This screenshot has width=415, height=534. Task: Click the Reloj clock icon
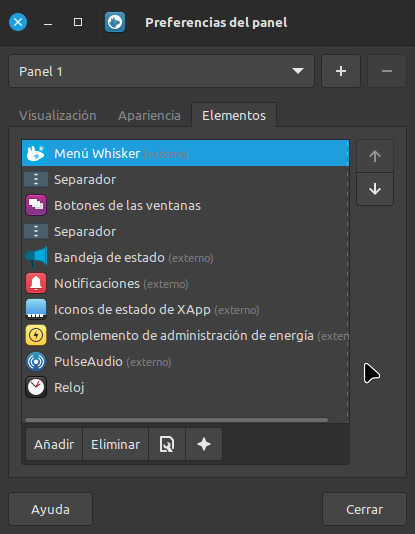pyautogui.click(x=36, y=387)
